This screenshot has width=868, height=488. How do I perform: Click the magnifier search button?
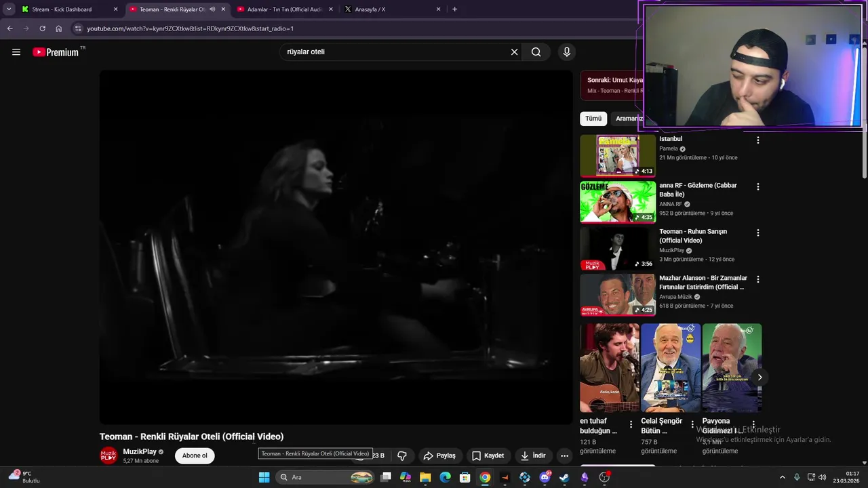tap(536, 52)
